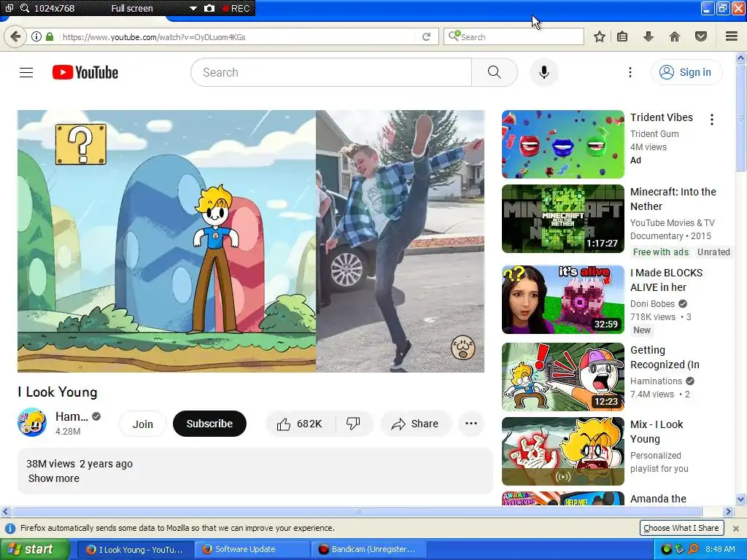Go to Firefox home page icon

click(675, 36)
